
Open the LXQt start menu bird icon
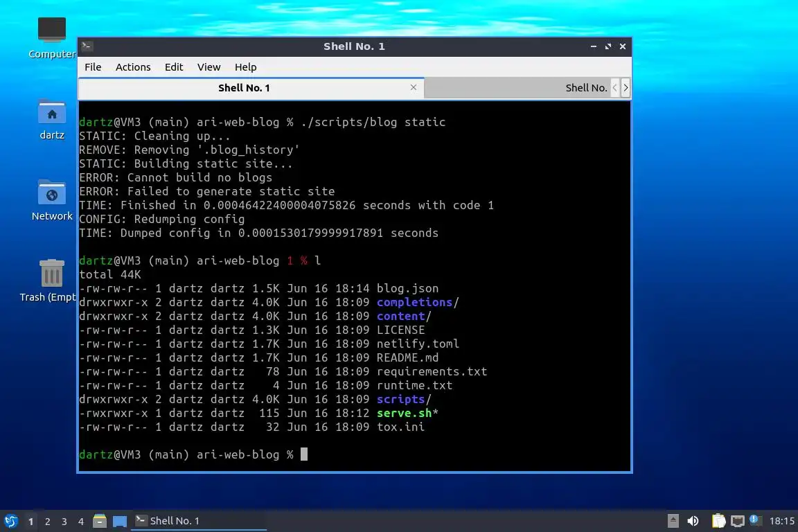click(x=10, y=521)
